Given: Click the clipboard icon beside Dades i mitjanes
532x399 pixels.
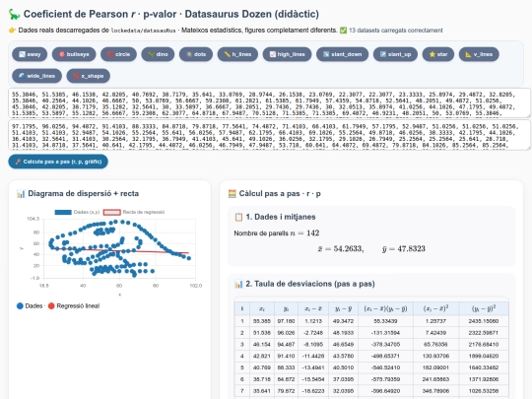Looking at the screenshot, I should (x=238, y=217).
